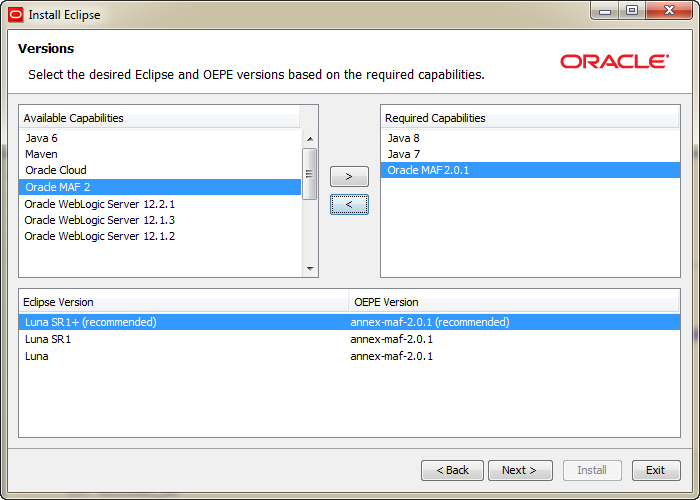This screenshot has width=700, height=500.
Task: Click the Available Capabilities scrollbar thumb
Action: [309, 174]
